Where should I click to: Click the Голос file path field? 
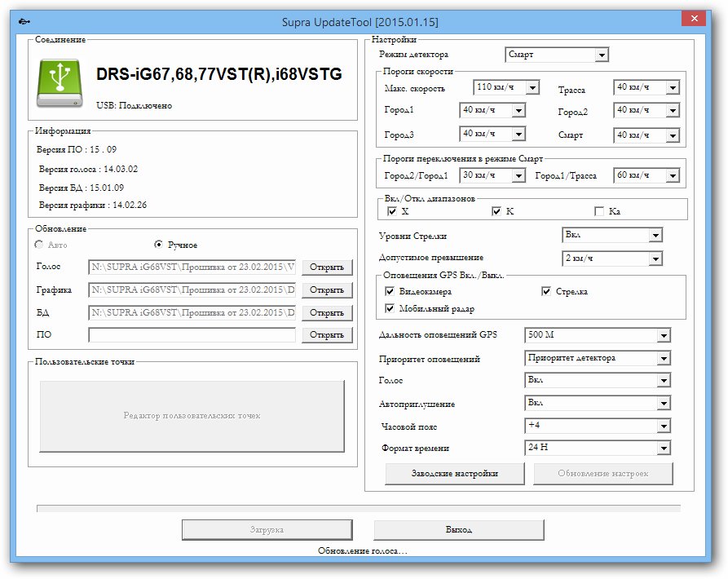coord(192,267)
